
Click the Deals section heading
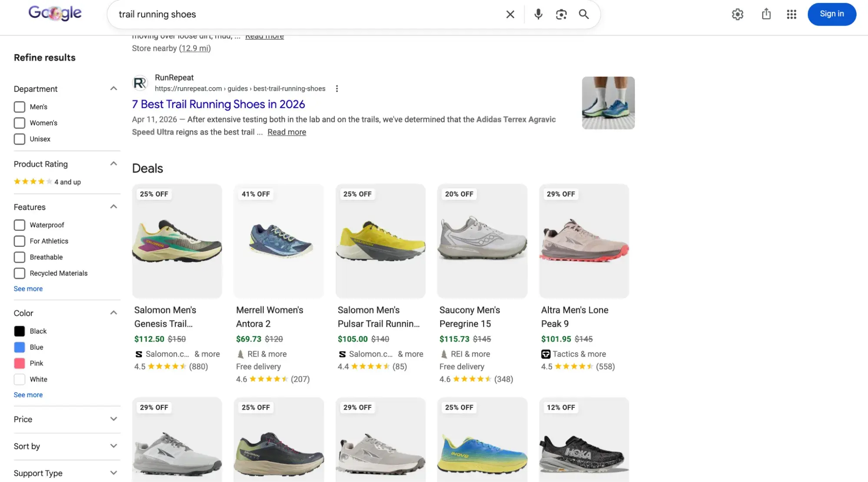coord(148,168)
